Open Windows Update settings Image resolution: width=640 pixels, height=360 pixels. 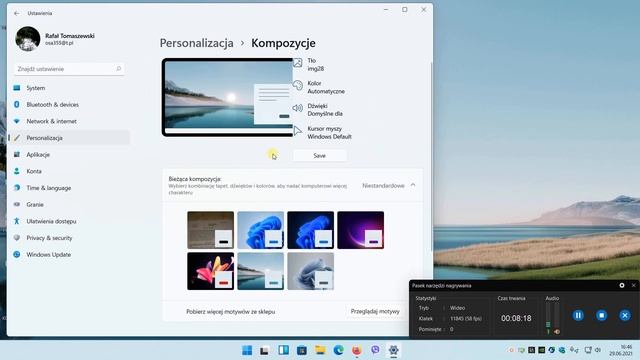click(x=69, y=254)
